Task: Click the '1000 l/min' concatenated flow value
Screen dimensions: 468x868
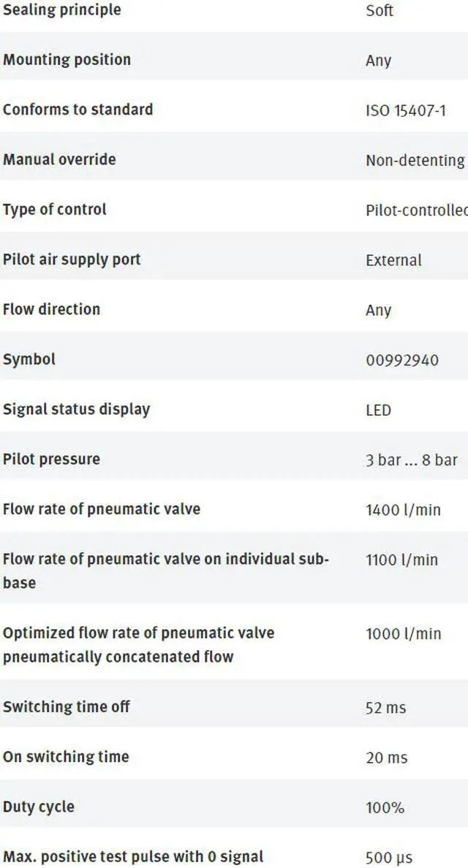Action: pyautogui.click(x=403, y=633)
